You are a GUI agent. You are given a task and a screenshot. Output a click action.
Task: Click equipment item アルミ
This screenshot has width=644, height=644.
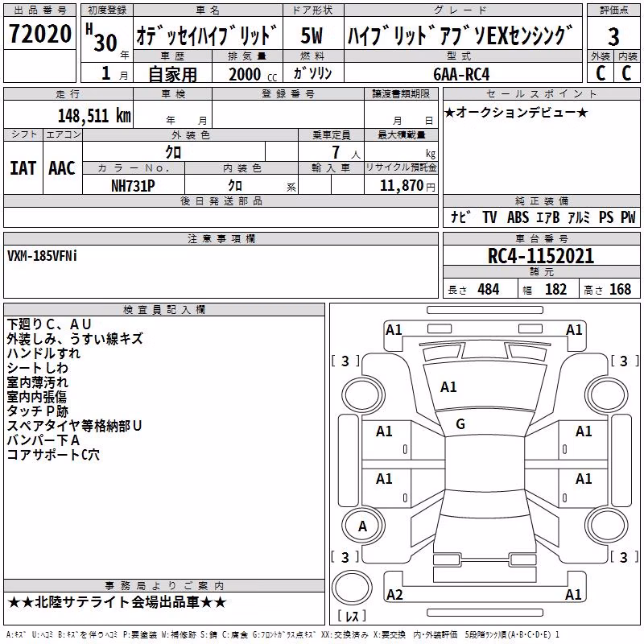tap(579, 217)
